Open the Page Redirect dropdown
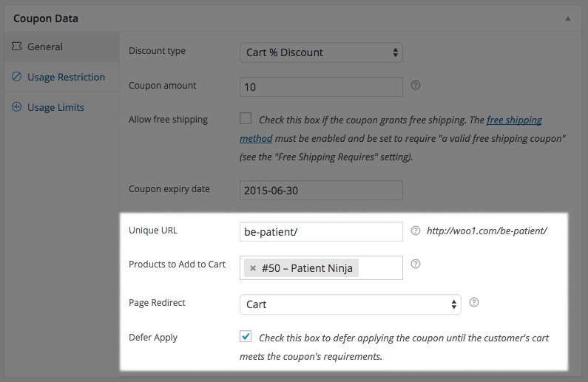 [x=350, y=304]
